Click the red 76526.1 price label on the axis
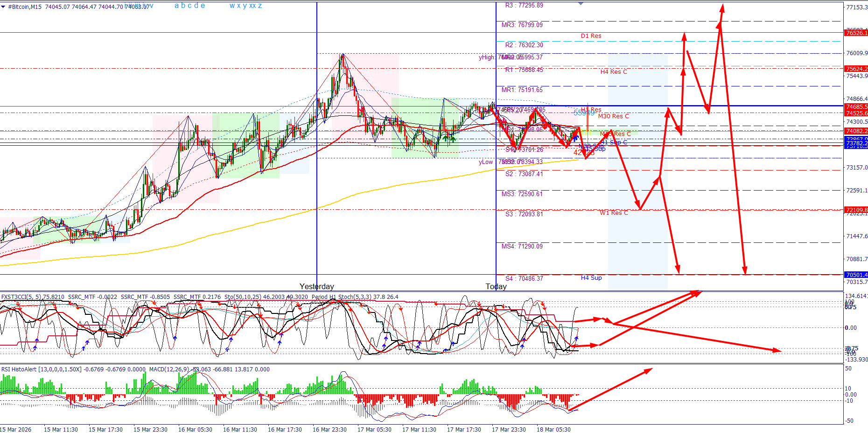Screen dimensions: 868x433 click(856, 34)
